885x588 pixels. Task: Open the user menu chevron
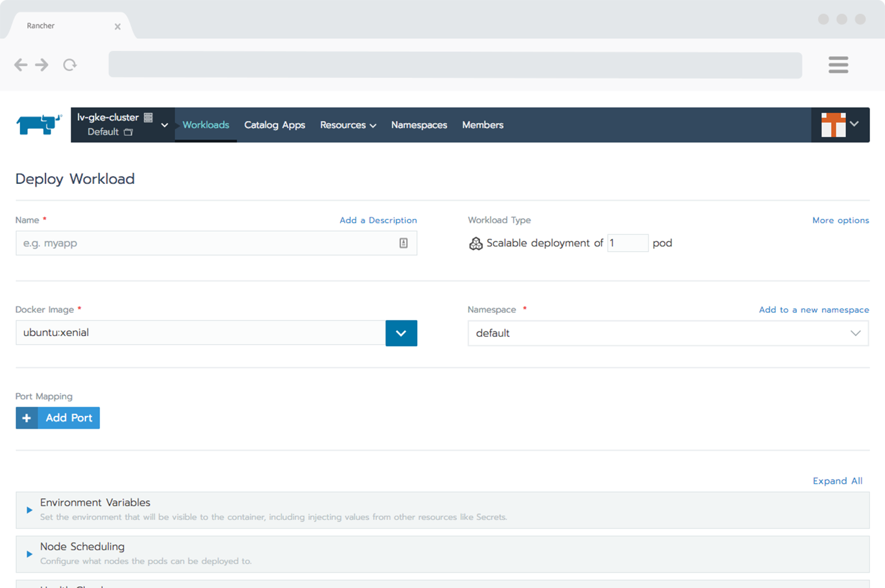(855, 124)
